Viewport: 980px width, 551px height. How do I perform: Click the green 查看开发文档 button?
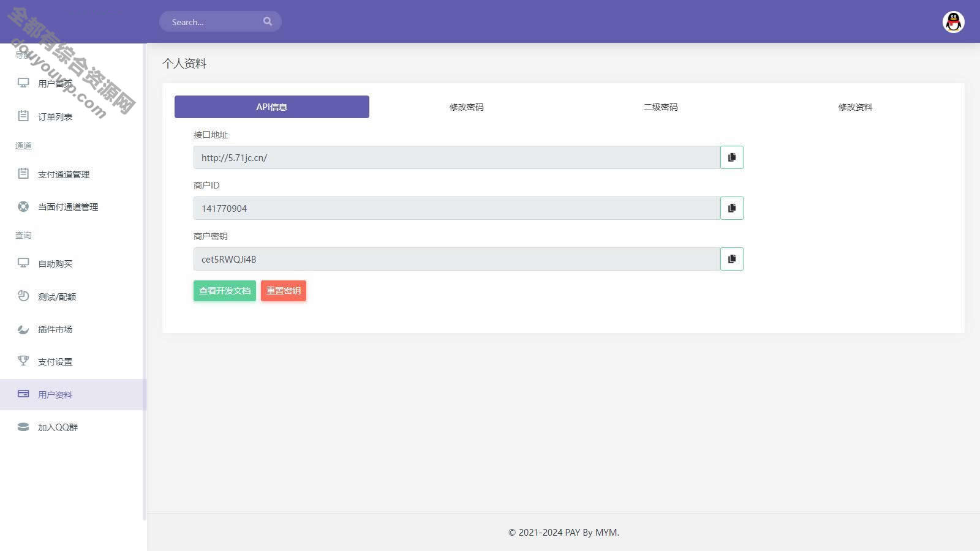coord(225,291)
